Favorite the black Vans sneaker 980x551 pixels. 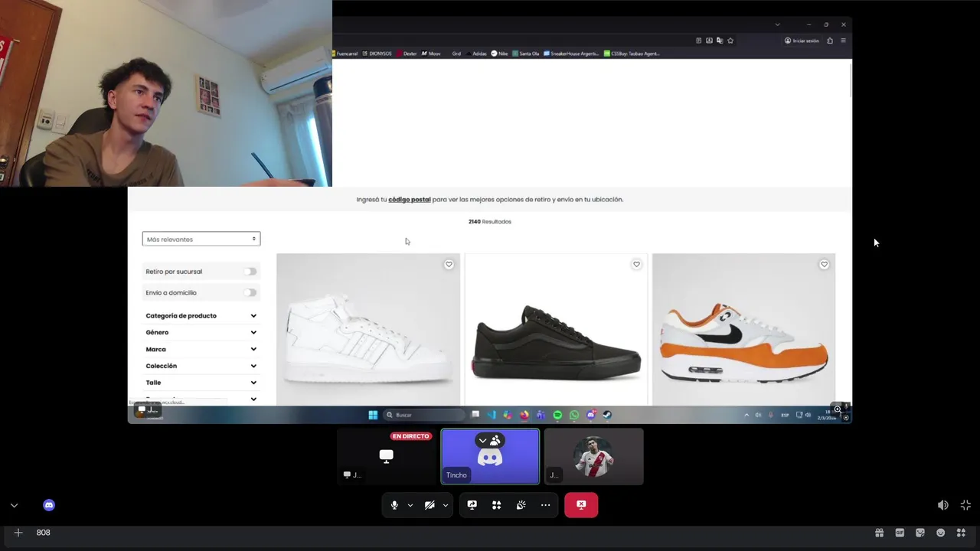(x=636, y=265)
